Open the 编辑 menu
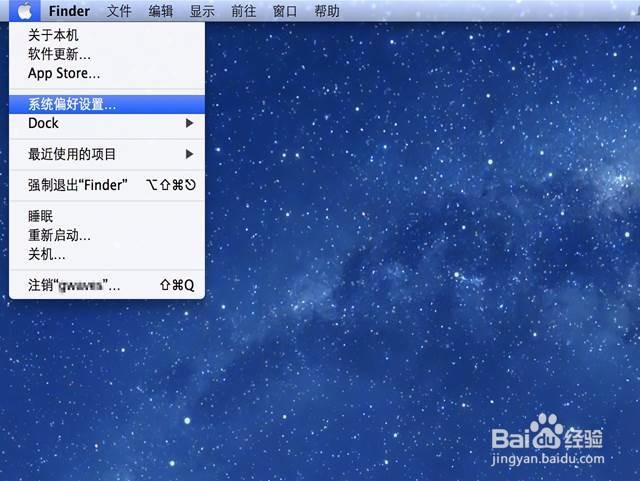Image resolution: width=640 pixels, height=481 pixels. tap(160, 11)
